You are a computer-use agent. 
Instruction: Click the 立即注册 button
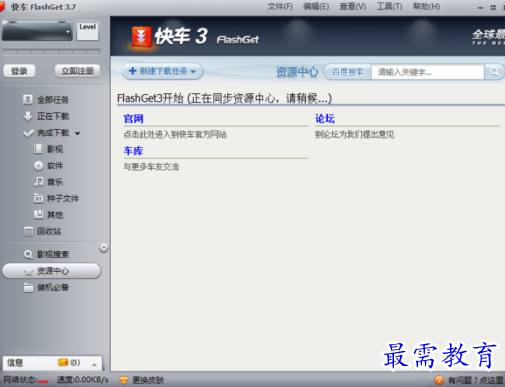pyautogui.click(x=77, y=71)
